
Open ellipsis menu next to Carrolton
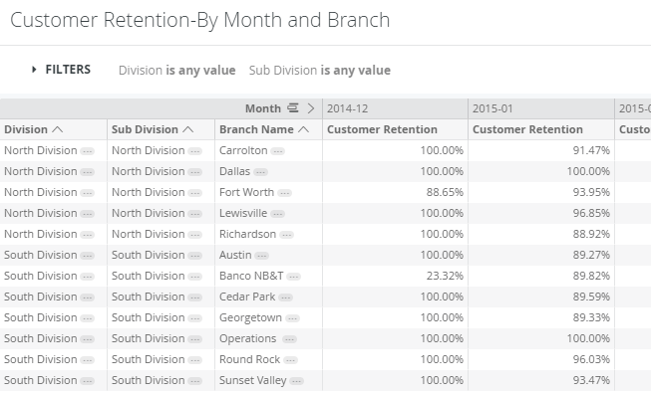278,151
